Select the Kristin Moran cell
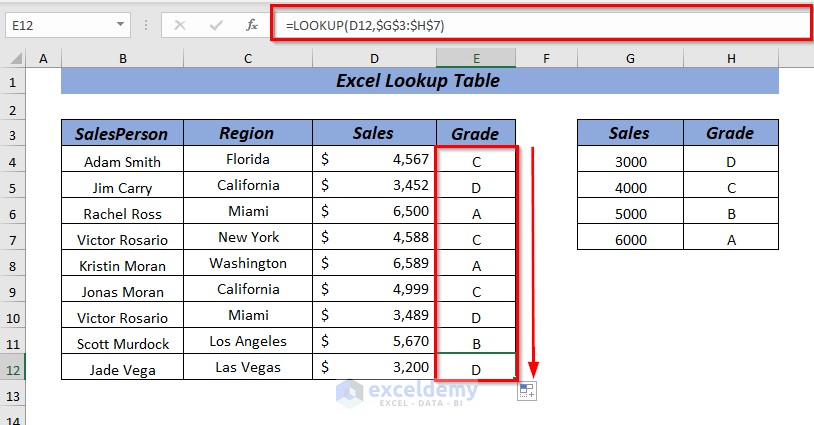Viewport: 814px width, 425px height. (x=123, y=263)
